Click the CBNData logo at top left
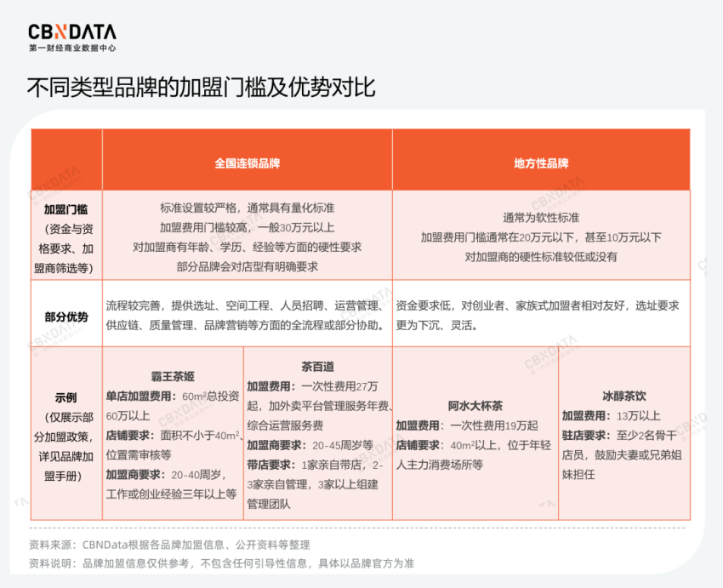Viewport: 723px width, 588px height. 71,31
